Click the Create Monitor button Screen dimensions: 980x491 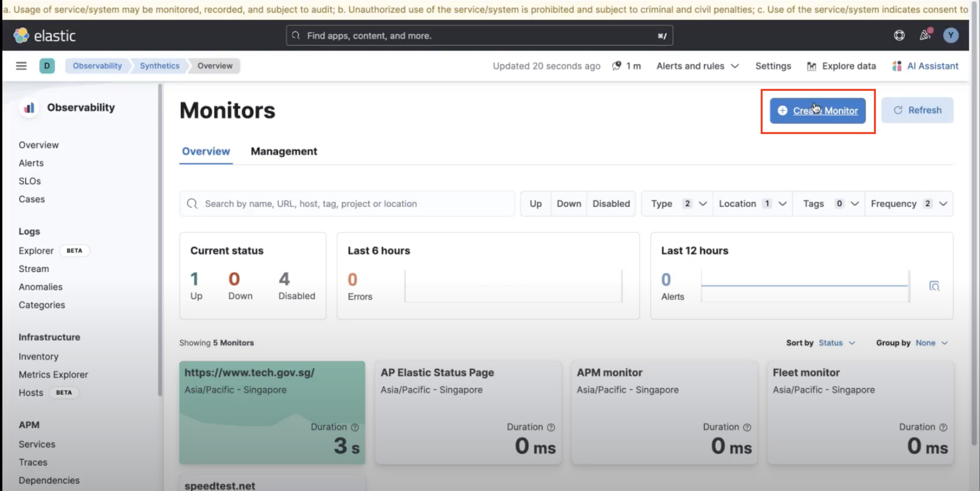tap(818, 110)
